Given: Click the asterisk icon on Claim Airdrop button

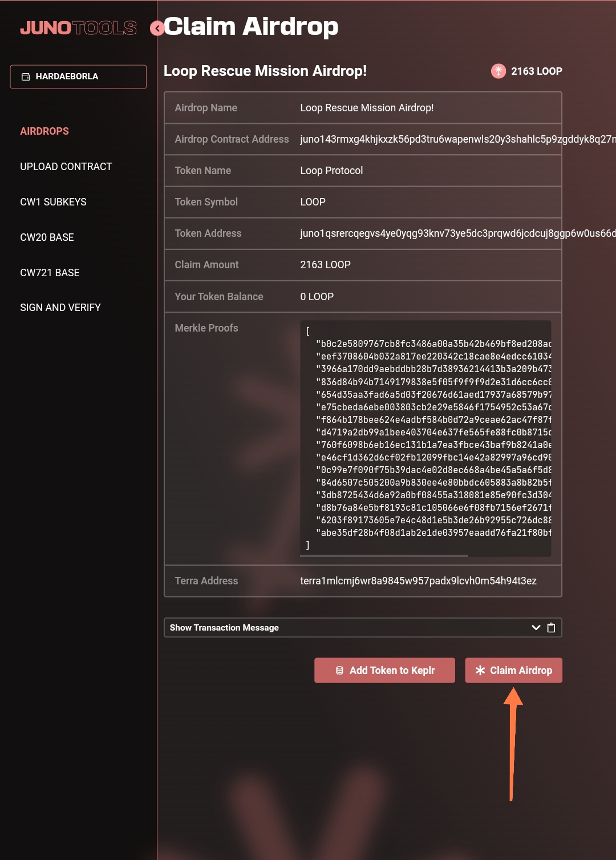Looking at the screenshot, I should (x=480, y=671).
